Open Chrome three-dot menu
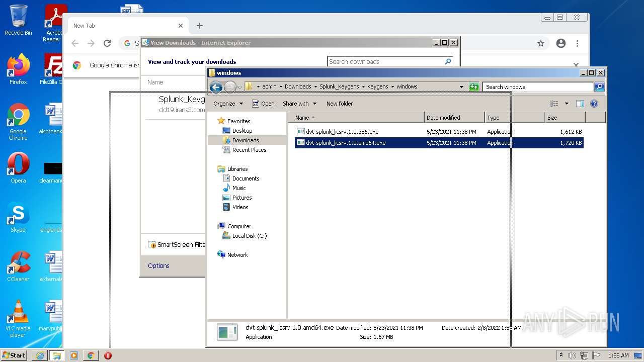 tap(578, 44)
